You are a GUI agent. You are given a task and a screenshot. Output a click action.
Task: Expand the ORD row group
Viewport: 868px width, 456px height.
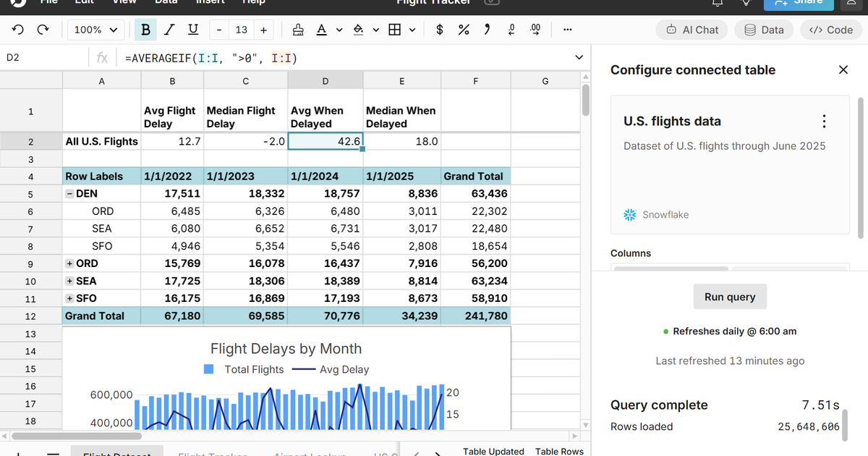[69, 263]
